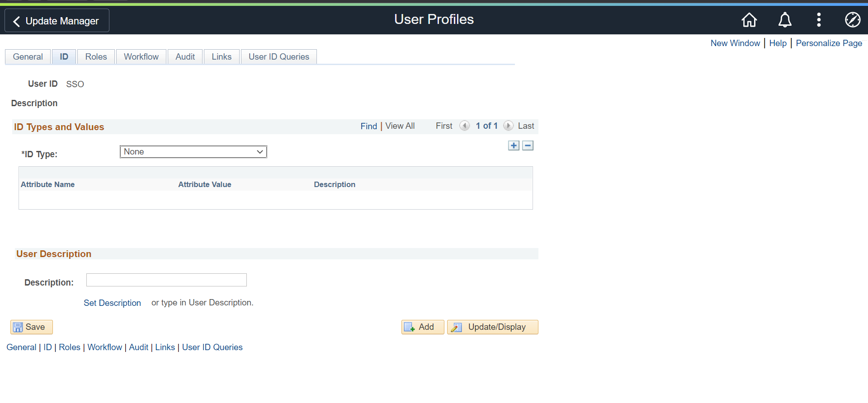Select the ID tab
This screenshot has height=403, width=868.
(x=64, y=57)
